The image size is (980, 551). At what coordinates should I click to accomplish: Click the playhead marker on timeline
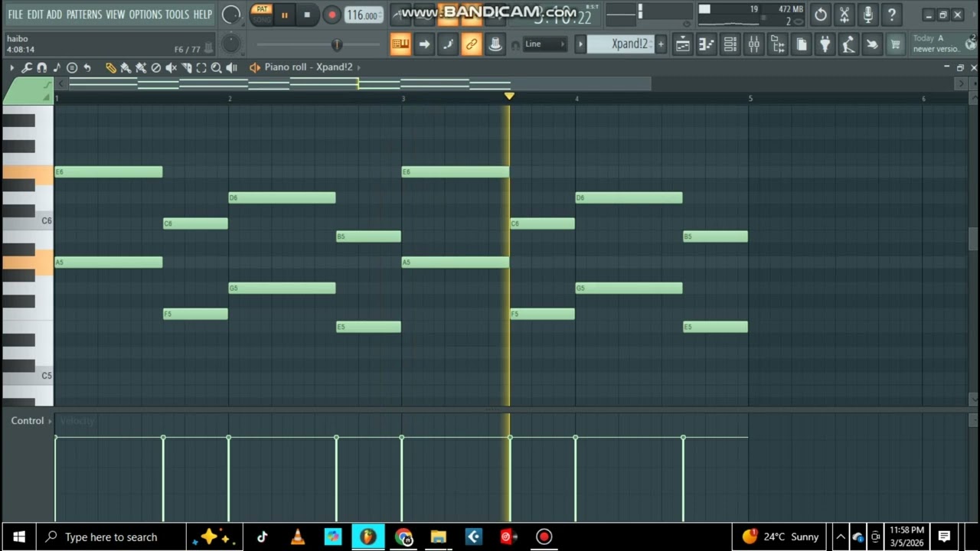509,96
